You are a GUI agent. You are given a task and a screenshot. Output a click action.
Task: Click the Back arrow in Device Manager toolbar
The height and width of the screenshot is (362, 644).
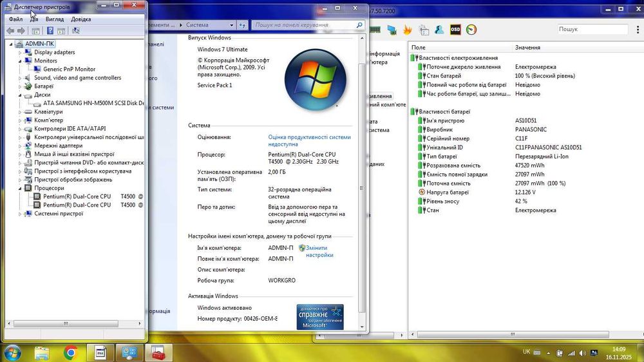(10, 31)
